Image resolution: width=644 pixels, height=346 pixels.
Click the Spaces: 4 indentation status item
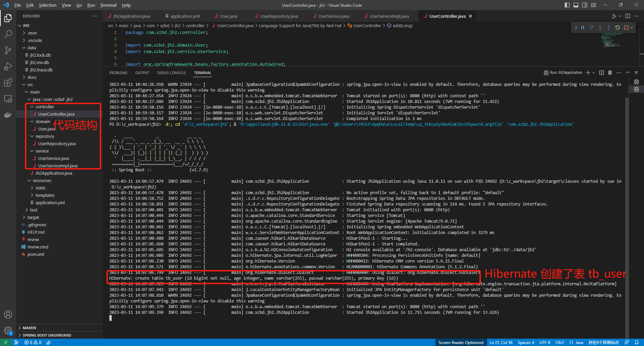(526, 342)
